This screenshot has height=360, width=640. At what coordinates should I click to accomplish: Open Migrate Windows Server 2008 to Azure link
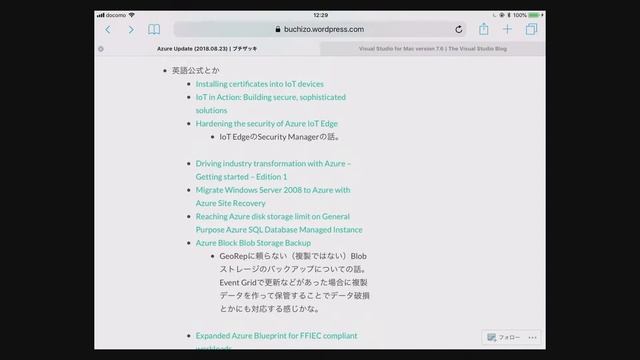click(273, 196)
